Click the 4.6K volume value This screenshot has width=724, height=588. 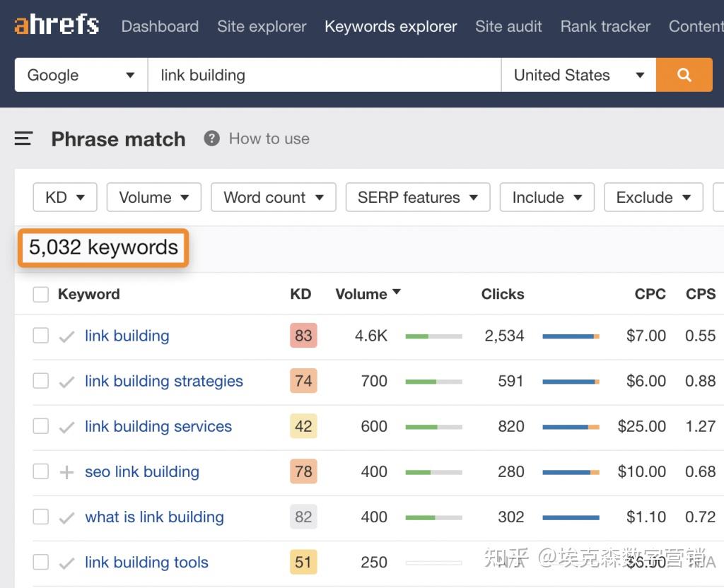[x=371, y=336]
